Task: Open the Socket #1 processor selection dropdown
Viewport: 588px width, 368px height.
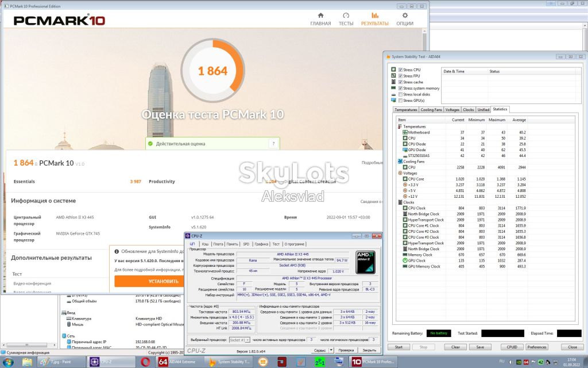Action: point(239,340)
